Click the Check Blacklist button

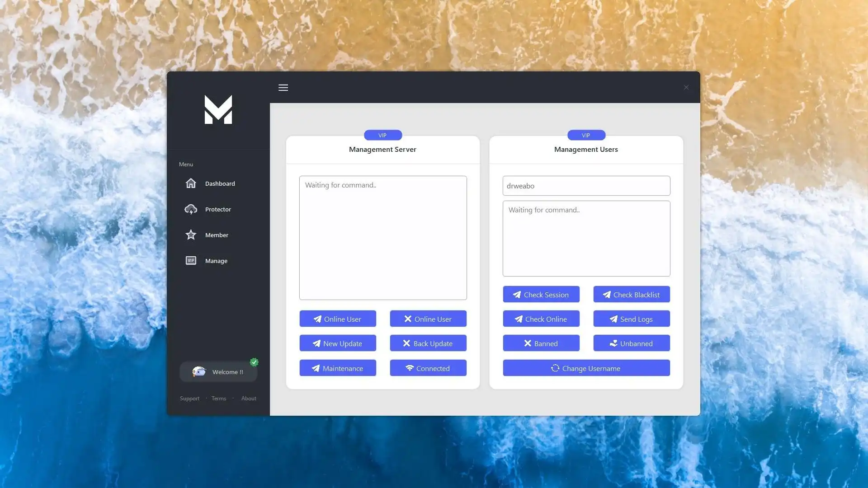click(631, 294)
